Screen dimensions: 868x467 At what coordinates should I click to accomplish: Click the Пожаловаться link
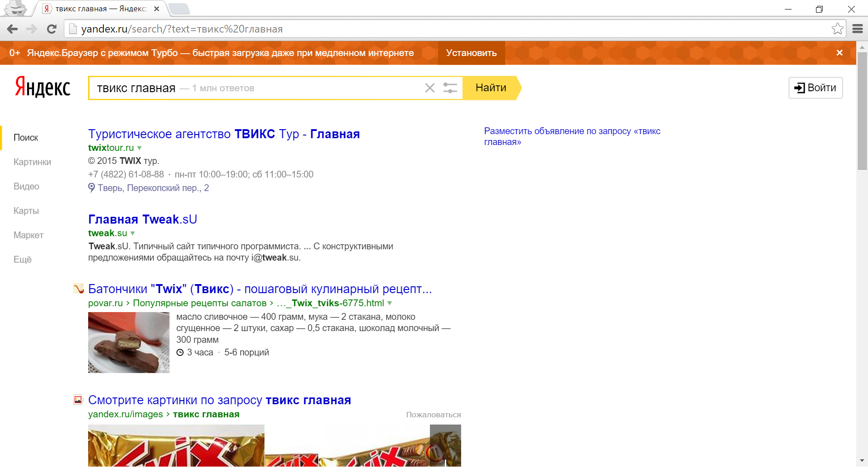click(433, 415)
